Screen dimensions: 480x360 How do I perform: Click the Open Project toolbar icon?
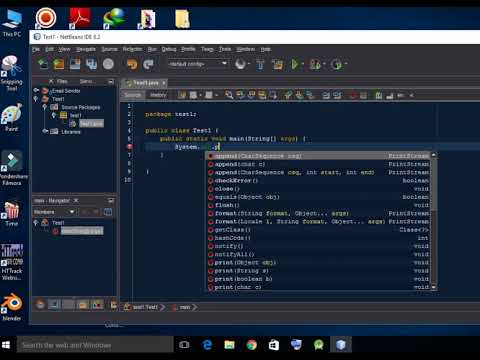[x=75, y=64]
